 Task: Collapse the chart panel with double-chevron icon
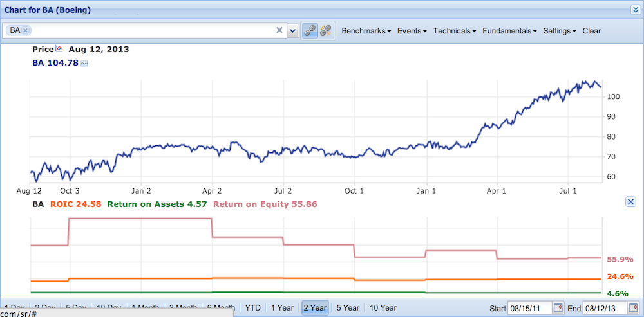[636, 10]
